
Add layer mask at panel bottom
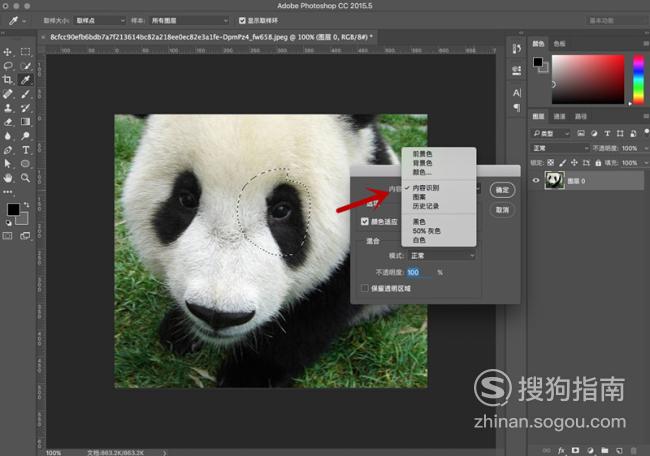tap(575, 450)
